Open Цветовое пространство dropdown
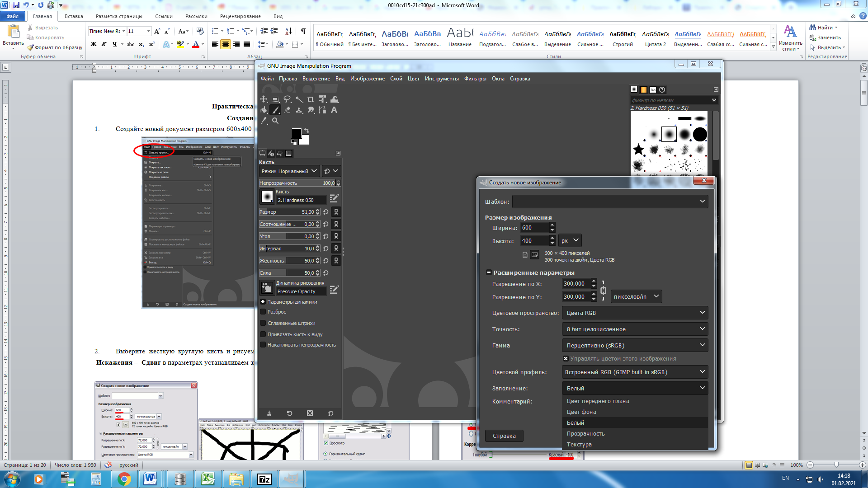Viewport: 868px width, 488px height. [x=635, y=313]
